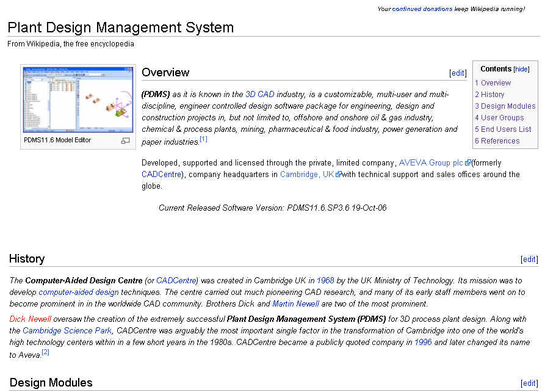Click 'From Wikipedia, the free encyclopedia' tagline
Viewport: 545px width, 392px height.
[x=71, y=44]
